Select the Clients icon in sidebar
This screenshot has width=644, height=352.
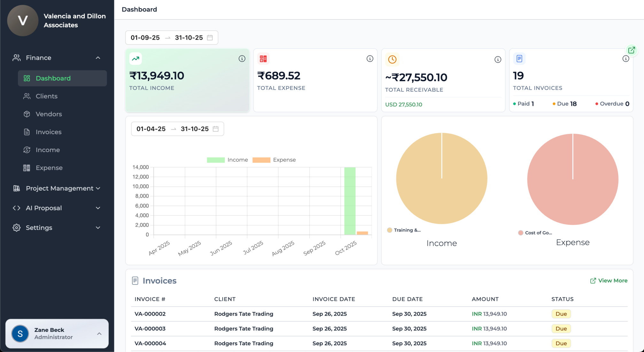pyautogui.click(x=27, y=96)
